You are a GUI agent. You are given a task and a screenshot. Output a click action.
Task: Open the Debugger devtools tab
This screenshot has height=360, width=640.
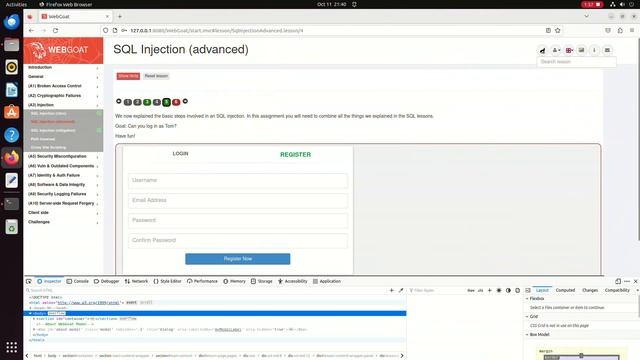tap(107, 281)
